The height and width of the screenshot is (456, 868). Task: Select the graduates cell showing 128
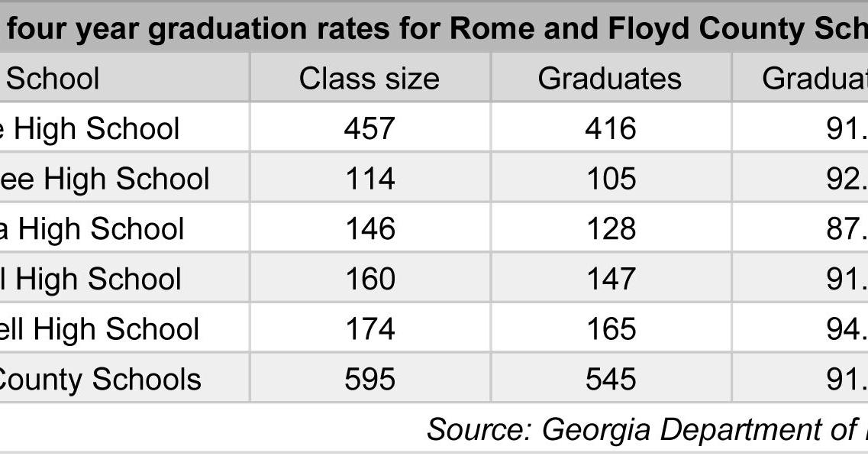point(610,228)
